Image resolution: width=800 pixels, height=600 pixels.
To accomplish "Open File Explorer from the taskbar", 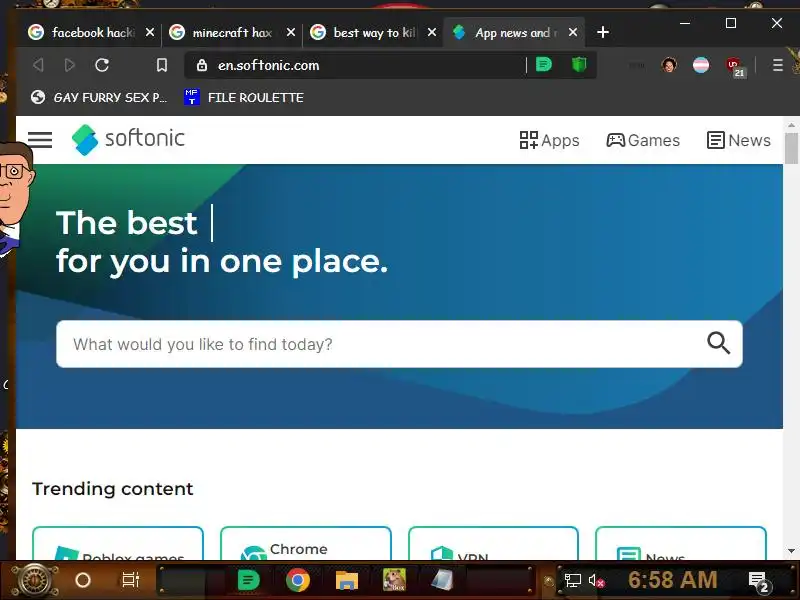I will tap(346, 580).
